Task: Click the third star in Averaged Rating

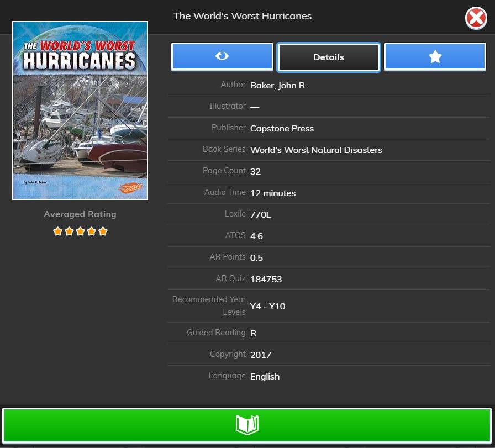Action: click(80, 231)
